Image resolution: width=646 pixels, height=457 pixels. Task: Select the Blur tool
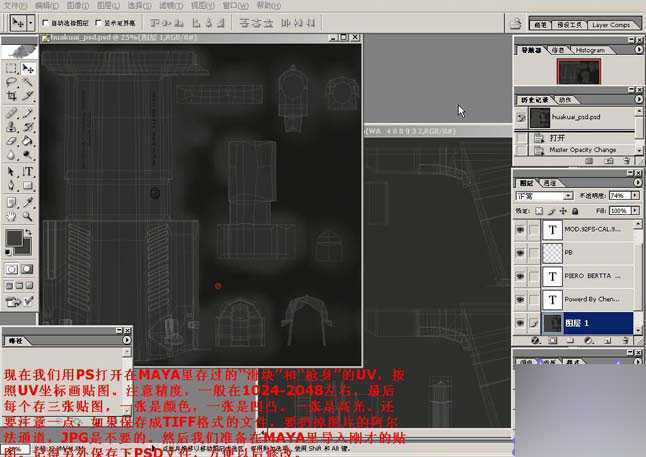12,155
